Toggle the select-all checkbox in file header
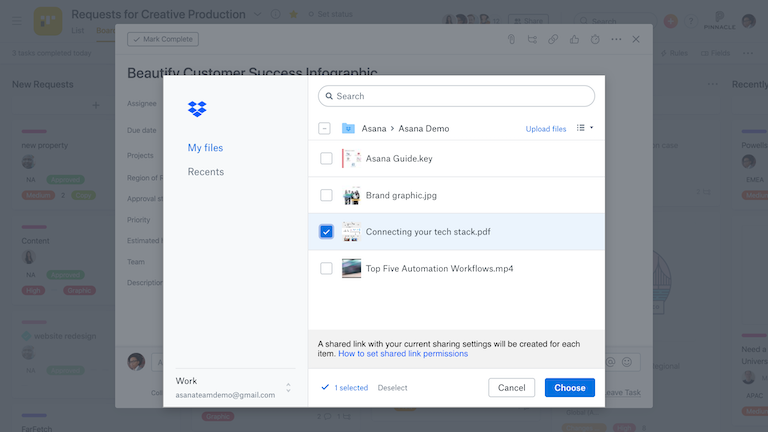 point(324,129)
